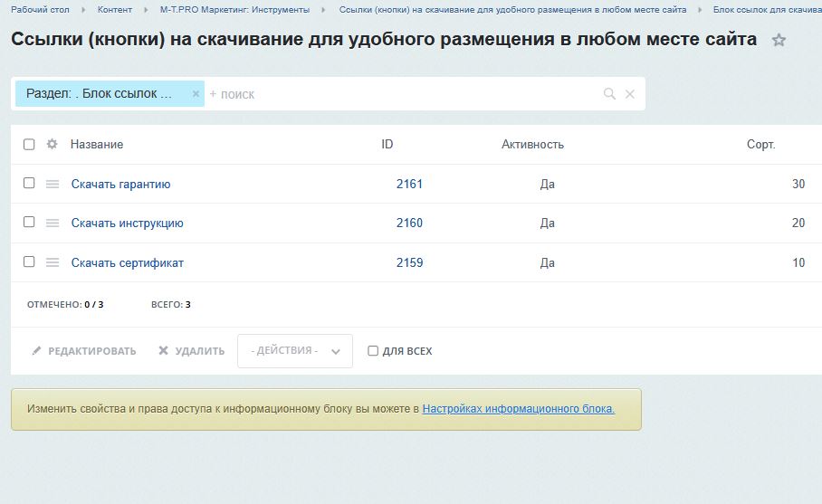Open row menu for Скачать инструкцию
Viewport: 822px width, 504px height.
[53, 223]
